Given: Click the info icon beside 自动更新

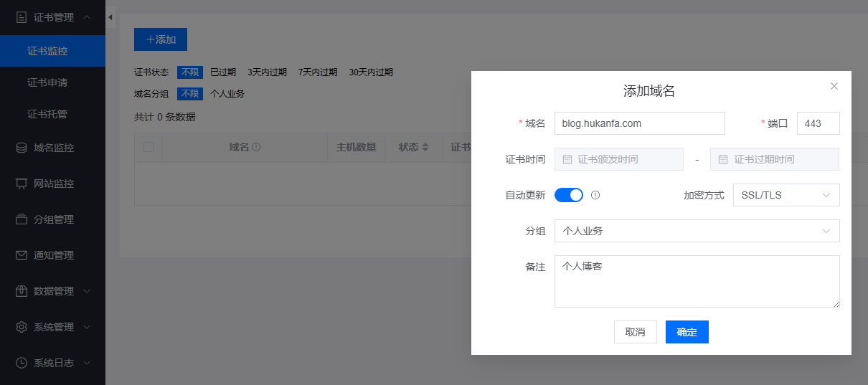Looking at the screenshot, I should pos(595,195).
